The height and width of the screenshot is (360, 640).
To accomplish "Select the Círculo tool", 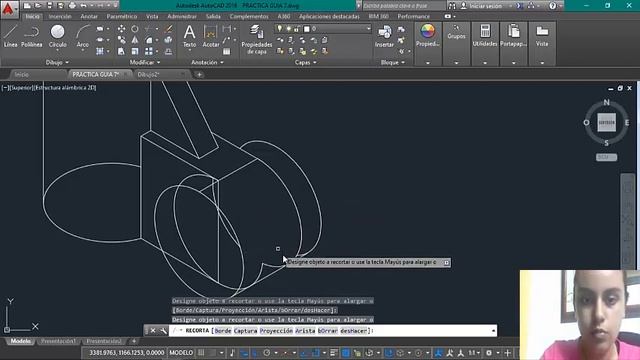I will (58, 36).
